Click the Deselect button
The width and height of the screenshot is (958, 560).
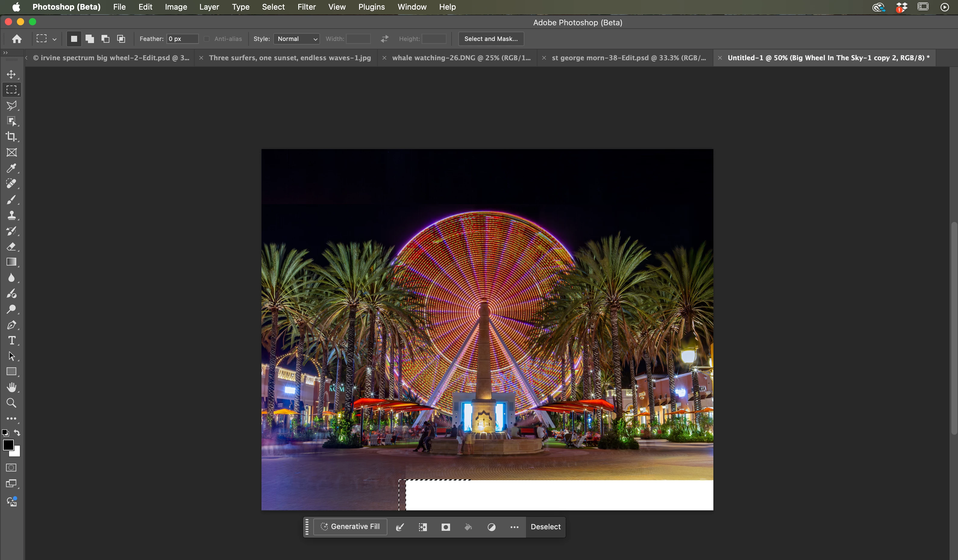[545, 527]
